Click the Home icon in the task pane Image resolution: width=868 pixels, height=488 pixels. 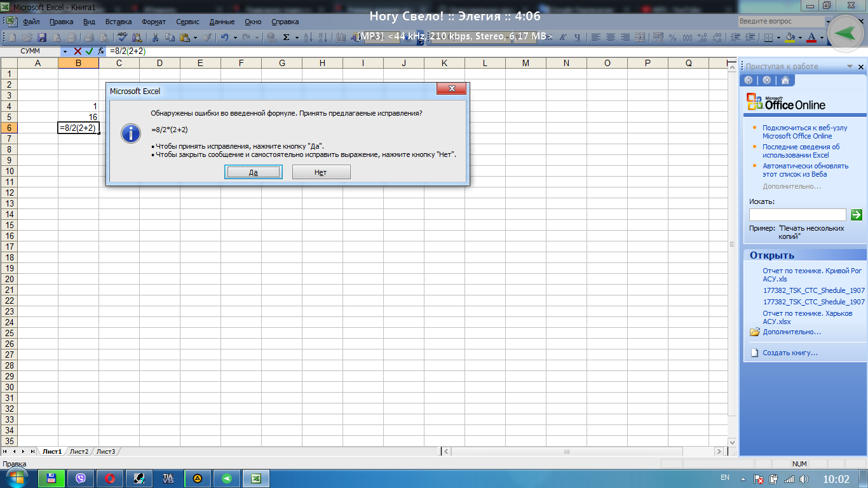tap(785, 80)
